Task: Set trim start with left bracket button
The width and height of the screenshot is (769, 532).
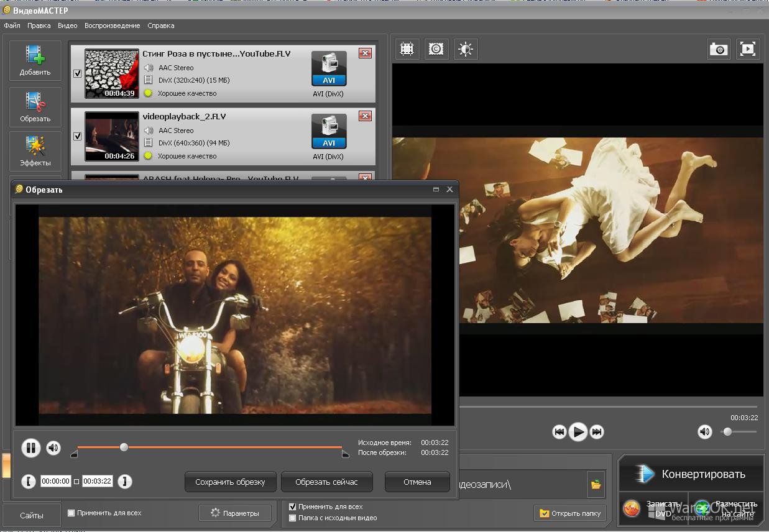Action: [29, 481]
